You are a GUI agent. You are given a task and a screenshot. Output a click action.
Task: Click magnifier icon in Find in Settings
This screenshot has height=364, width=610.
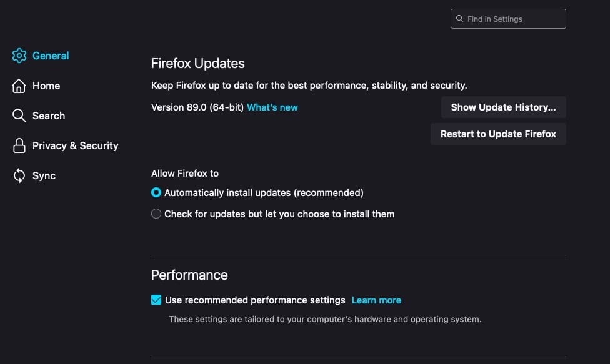click(x=460, y=19)
